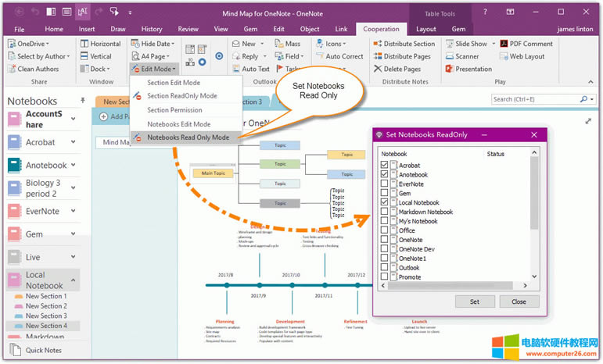Viewport: 603px width, 364px height.
Task: Uncheck the Anotebook checkbox
Action: click(384, 174)
